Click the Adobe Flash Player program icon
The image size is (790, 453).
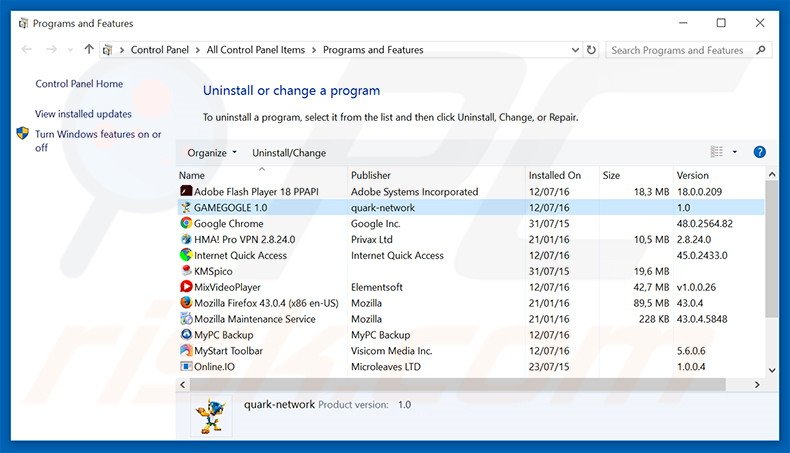[186, 191]
